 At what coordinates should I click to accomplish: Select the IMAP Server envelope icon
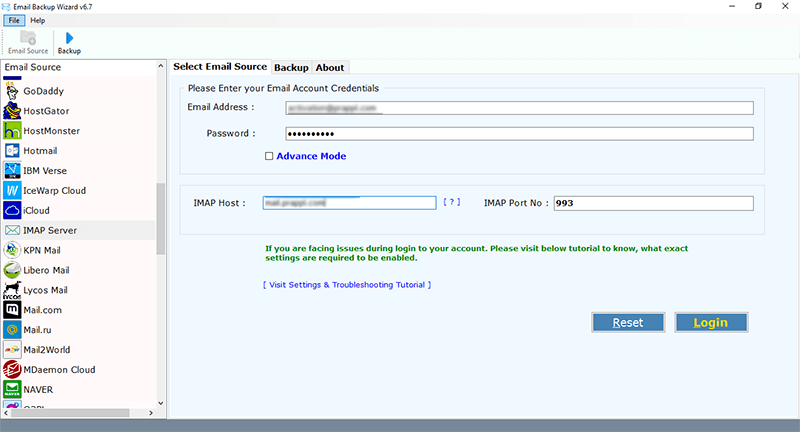pos(12,230)
